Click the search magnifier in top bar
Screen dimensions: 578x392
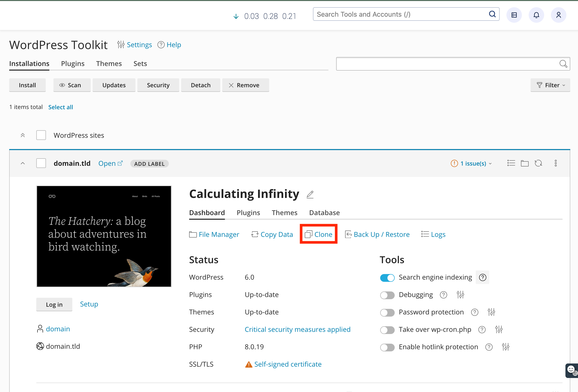(x=492, y=14)
